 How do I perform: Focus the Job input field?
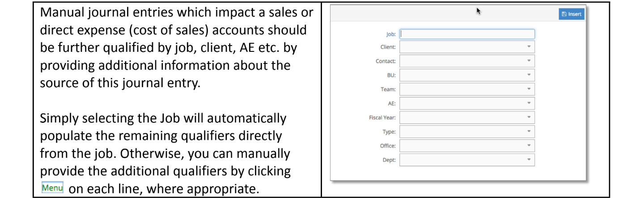point(467,34)
